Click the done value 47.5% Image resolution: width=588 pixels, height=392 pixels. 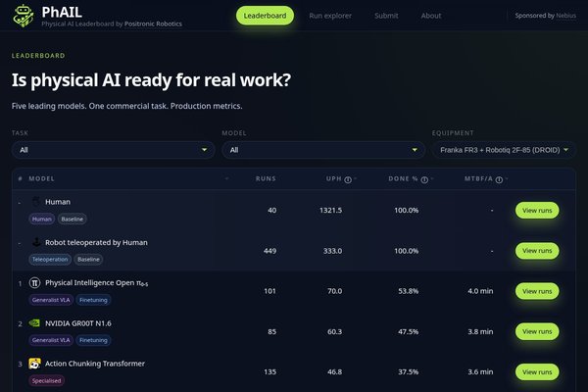(x=409, y=331)
